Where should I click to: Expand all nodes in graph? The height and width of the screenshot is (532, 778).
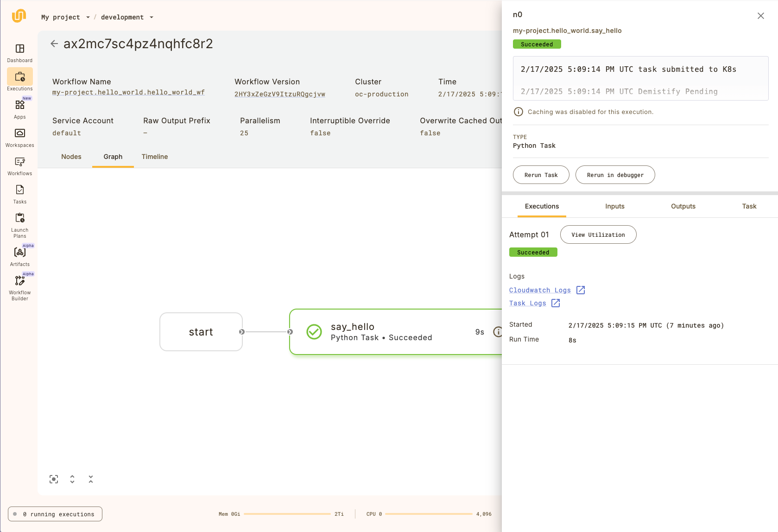click(72, 479)
